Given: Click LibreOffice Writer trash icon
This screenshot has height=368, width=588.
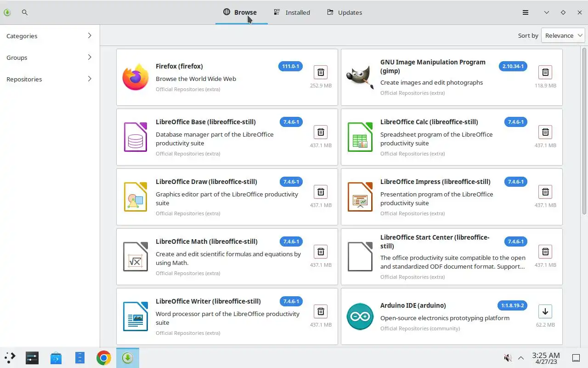Looking at the screenshot, I should 321,311.
